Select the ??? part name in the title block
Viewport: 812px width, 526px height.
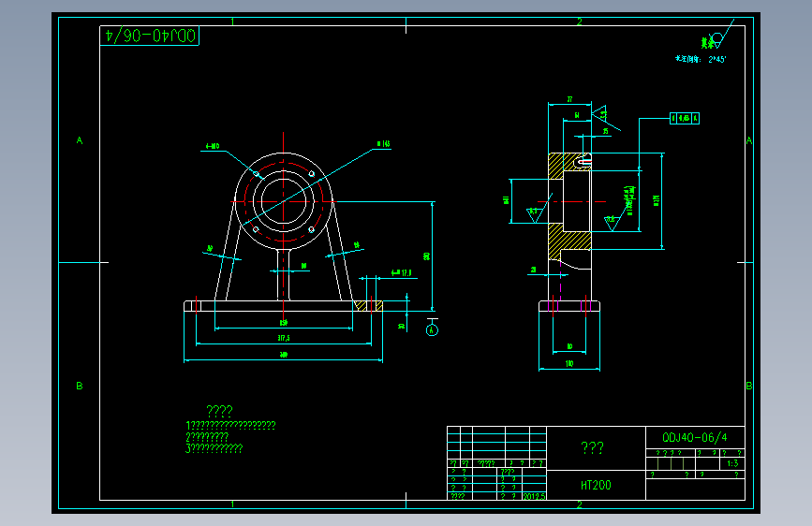(x=593, y=447)
